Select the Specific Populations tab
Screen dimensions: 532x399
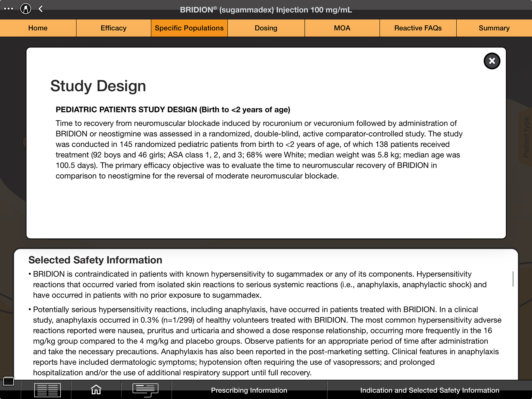189,28
